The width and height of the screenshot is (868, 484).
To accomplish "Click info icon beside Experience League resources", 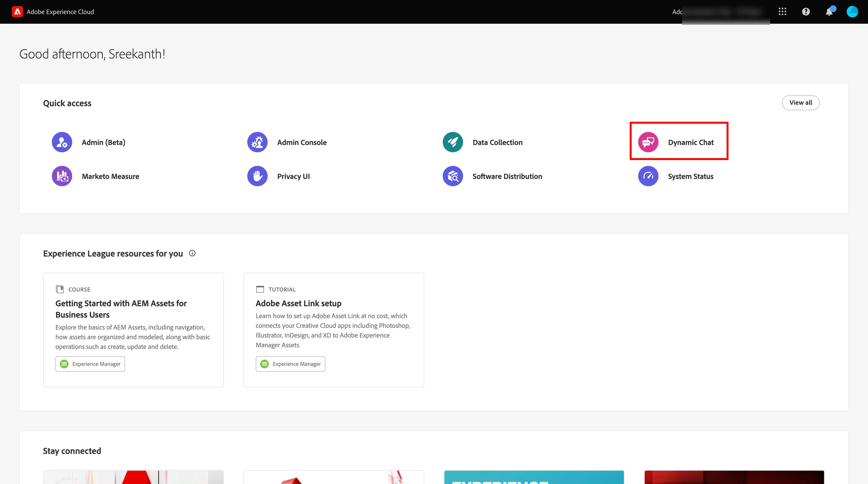I will coord(192,253).
